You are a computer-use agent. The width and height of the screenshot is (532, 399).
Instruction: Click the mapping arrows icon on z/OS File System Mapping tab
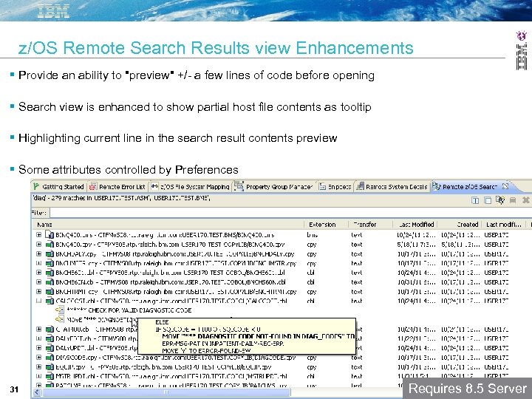tap(154, 186)
